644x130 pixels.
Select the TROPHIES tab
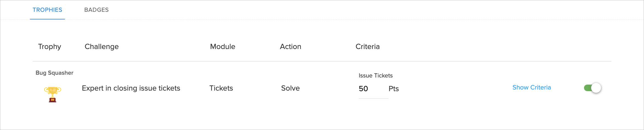pos(47,10)
